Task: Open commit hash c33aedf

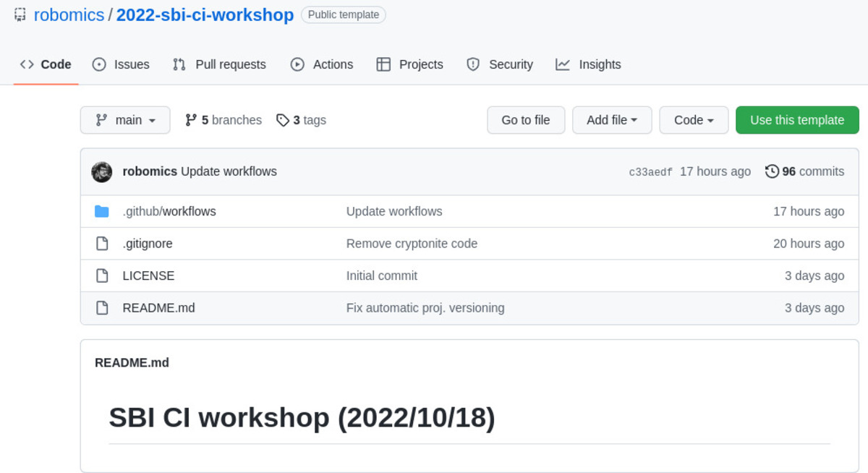Action: 650,172
